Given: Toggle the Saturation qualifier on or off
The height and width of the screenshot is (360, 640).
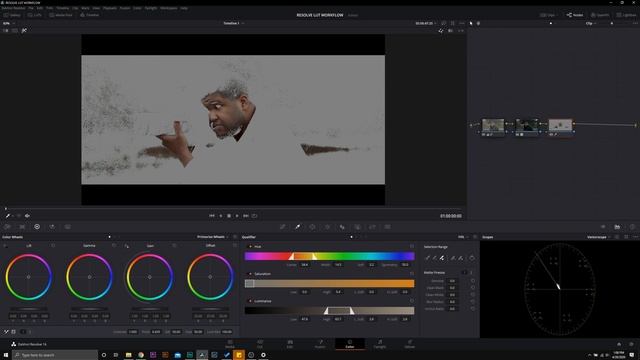Looking at the screenshot, I should 250,274.
